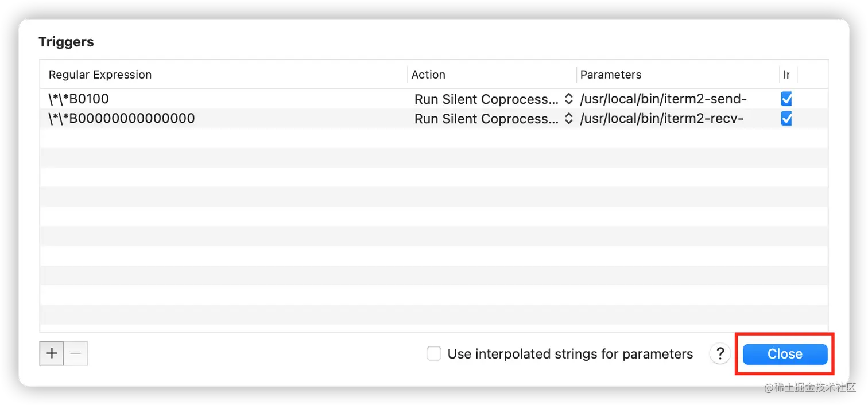This screenshot has width=868, height=405.
Task: Click the narrow Instant column header
Action: click(x=786, y=75)
